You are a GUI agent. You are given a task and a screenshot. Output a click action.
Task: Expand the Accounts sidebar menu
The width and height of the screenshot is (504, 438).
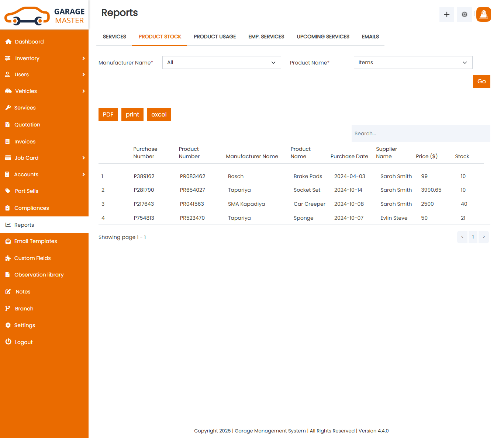(26, 174)
